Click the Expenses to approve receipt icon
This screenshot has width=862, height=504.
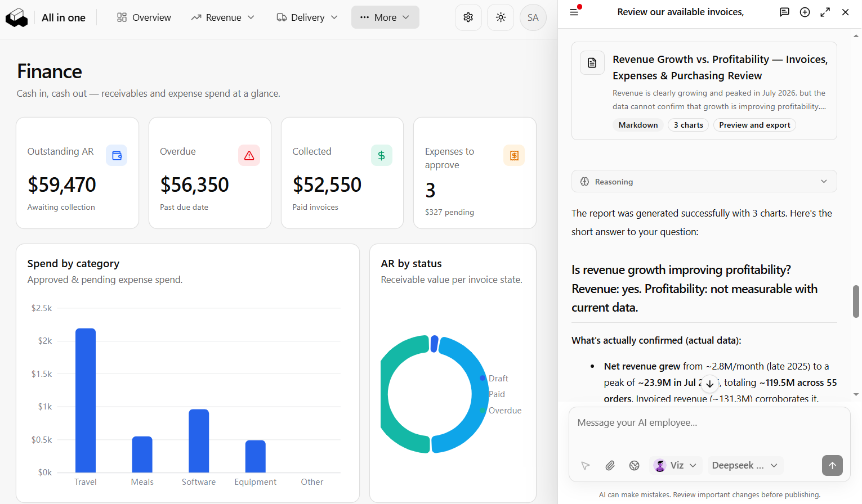514,155
